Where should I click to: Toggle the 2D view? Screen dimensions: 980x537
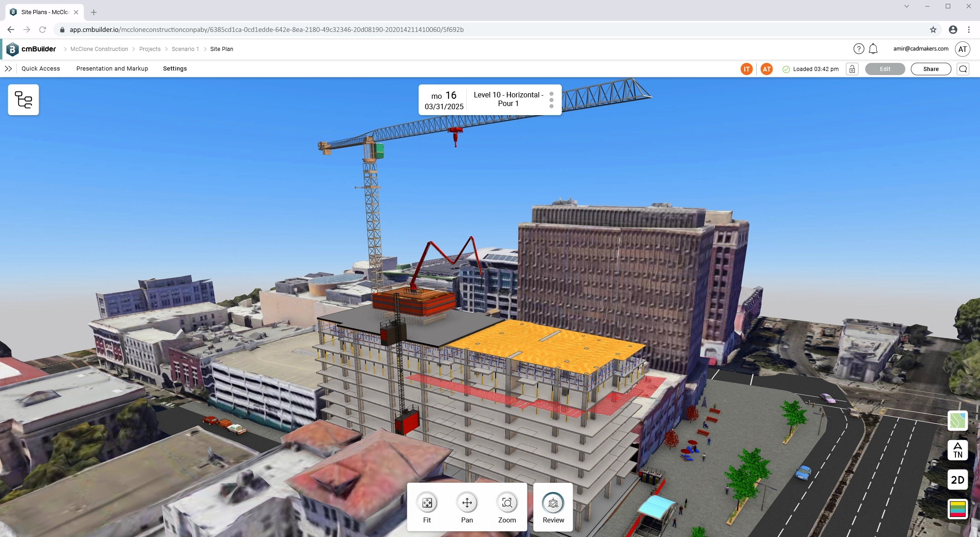[x=958, y=480]
